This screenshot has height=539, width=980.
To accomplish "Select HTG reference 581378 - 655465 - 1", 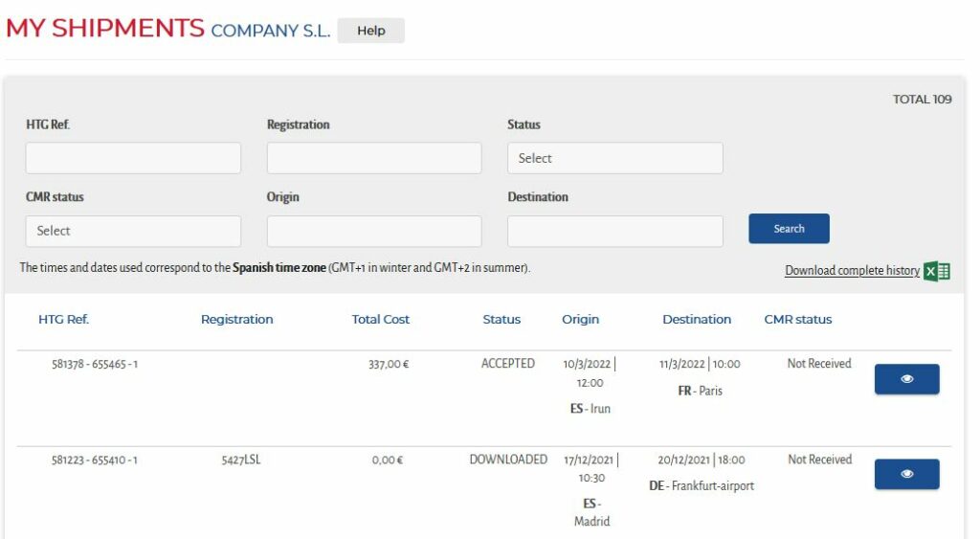I will pos(95,364).
